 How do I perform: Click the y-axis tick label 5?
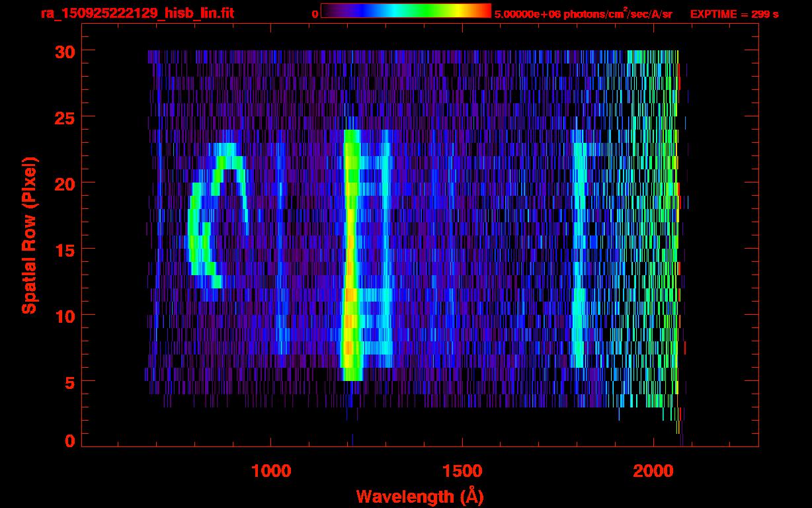[x=70, y=382]
